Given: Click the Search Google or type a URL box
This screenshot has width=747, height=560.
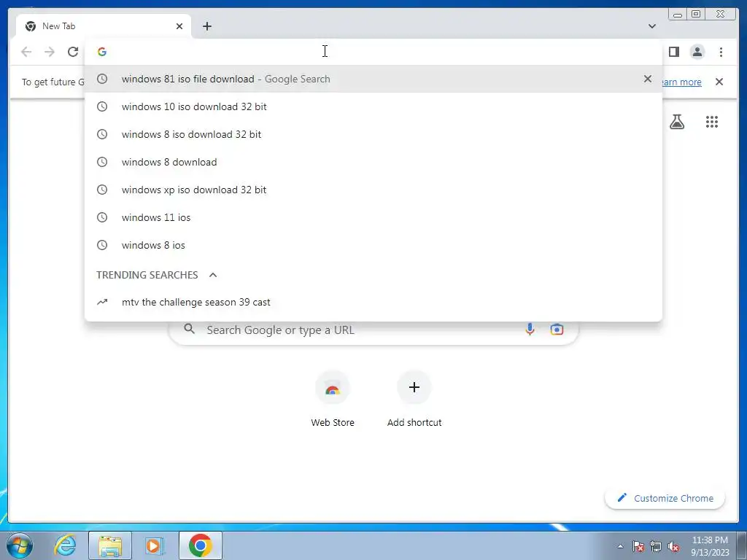Looking at the screenshot, I should pyautogui.click(x=373, y=330).
